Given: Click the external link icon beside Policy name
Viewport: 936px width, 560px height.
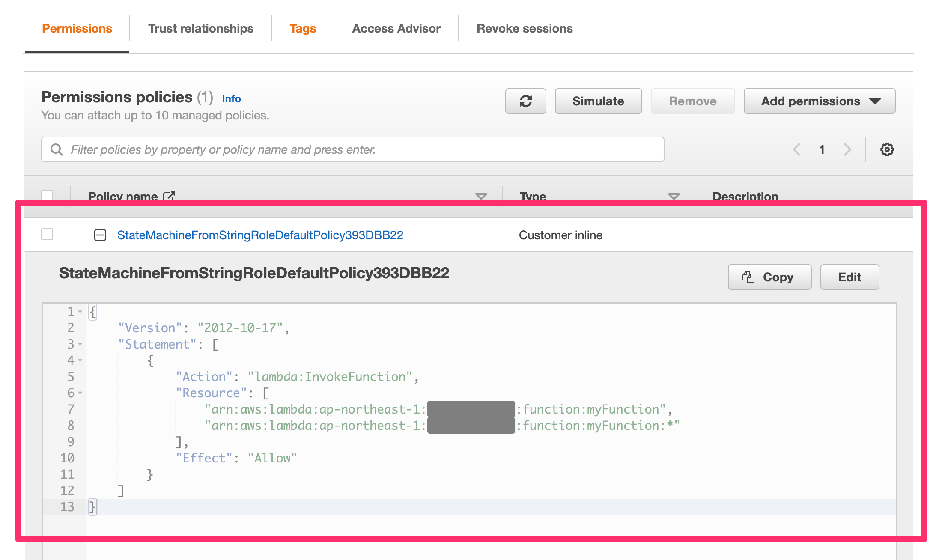Looking at the screenshot, I should 169,195.
